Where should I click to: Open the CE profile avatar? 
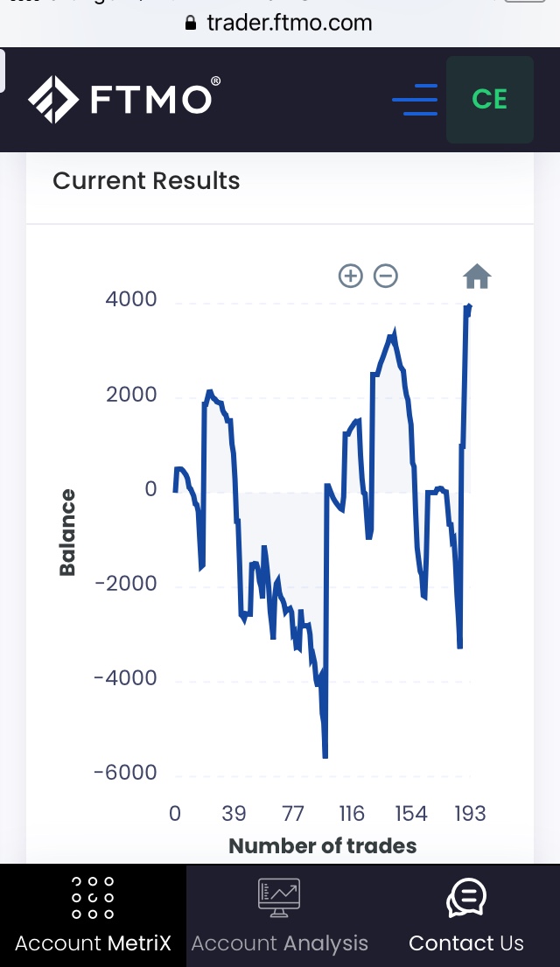point(489,100)
